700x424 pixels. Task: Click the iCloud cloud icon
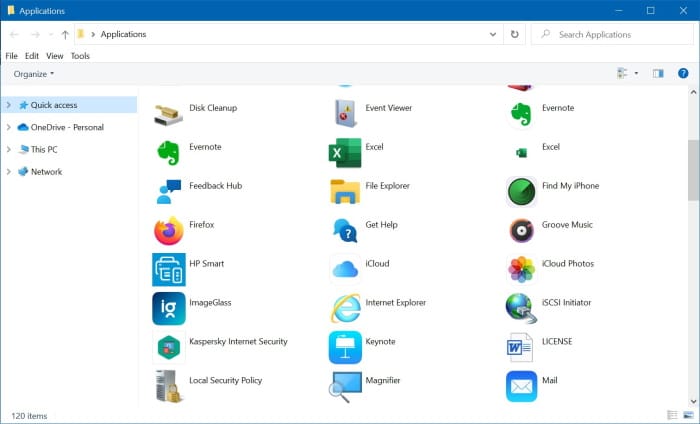345,270
